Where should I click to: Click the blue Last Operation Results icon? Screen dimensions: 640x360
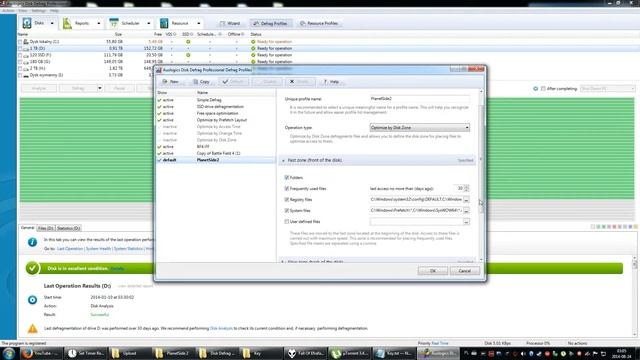[x=32, y=300]
